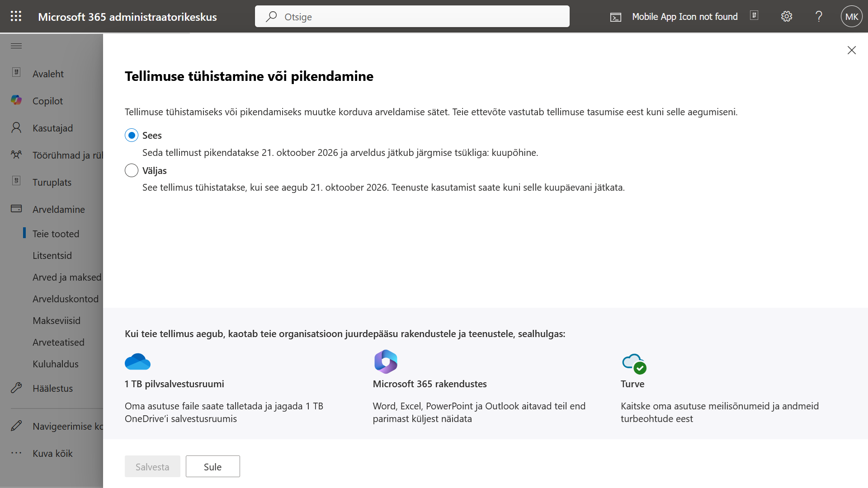The height and width of the screenshot is (488, 868).
Task: Open Teie tooted menu item
Action: [x=56, y=234]
